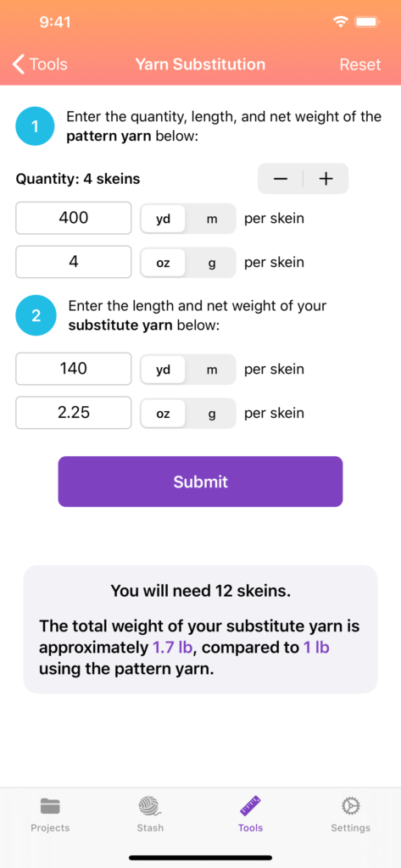
Task: Switch pattern yarn weight to grams
Action: tap(212, 263)
